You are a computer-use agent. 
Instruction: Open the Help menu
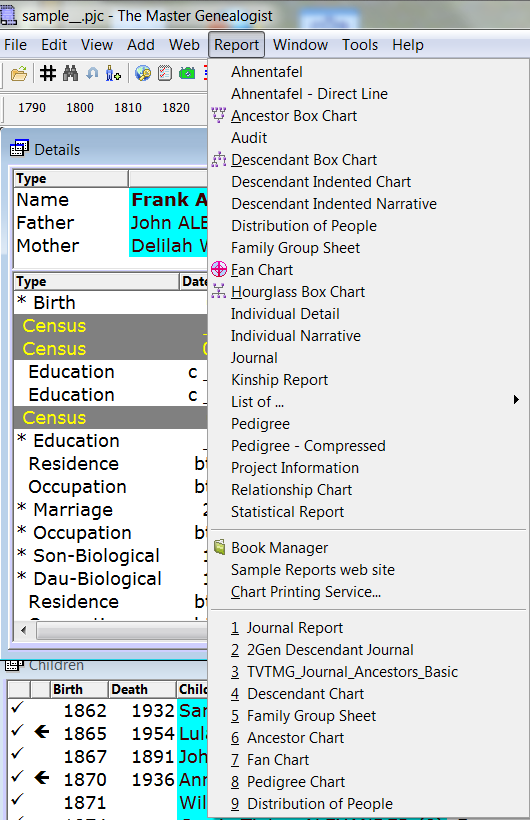(x=408, y=45)
